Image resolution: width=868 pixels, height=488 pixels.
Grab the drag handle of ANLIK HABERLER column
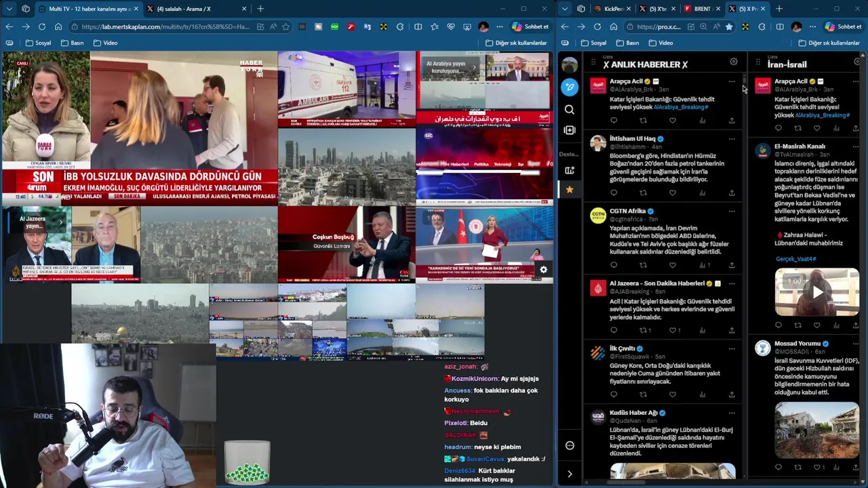pos(593,62)
